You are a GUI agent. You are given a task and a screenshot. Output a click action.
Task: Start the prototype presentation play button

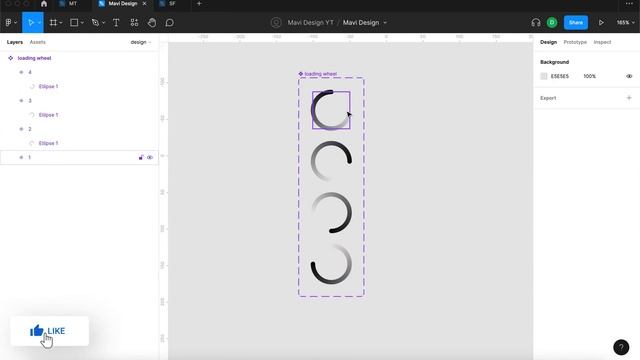601,23
